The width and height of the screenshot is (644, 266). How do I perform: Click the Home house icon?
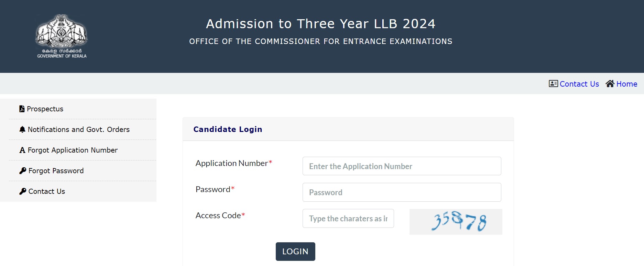coord(610,84)
